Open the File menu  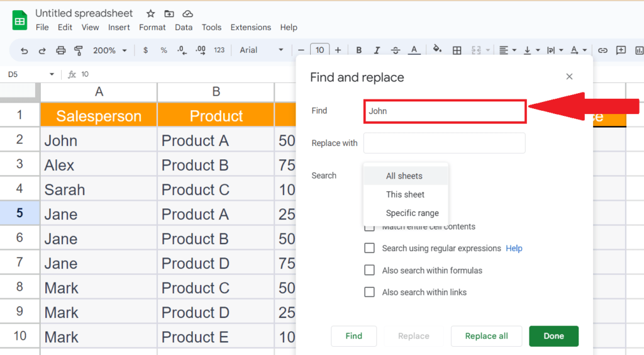pyautogui.click(x=42, y=28)
